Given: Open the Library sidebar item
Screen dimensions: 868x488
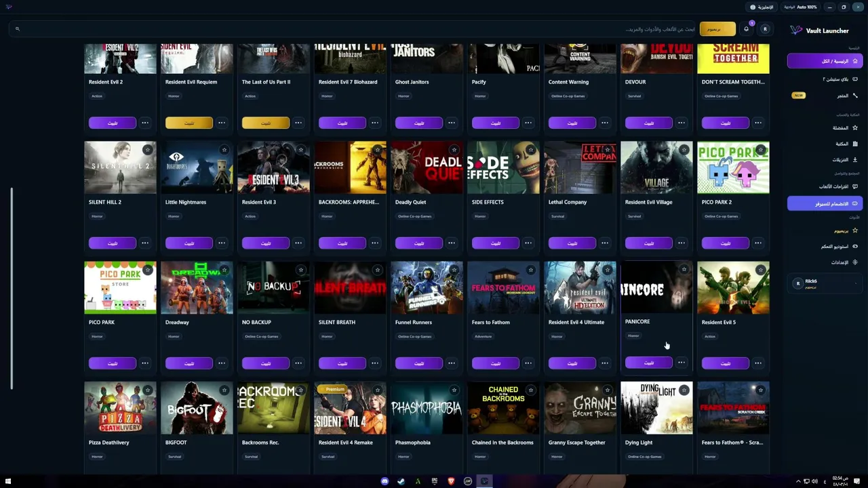Looking at the screenshot, I should pos(825,144).
